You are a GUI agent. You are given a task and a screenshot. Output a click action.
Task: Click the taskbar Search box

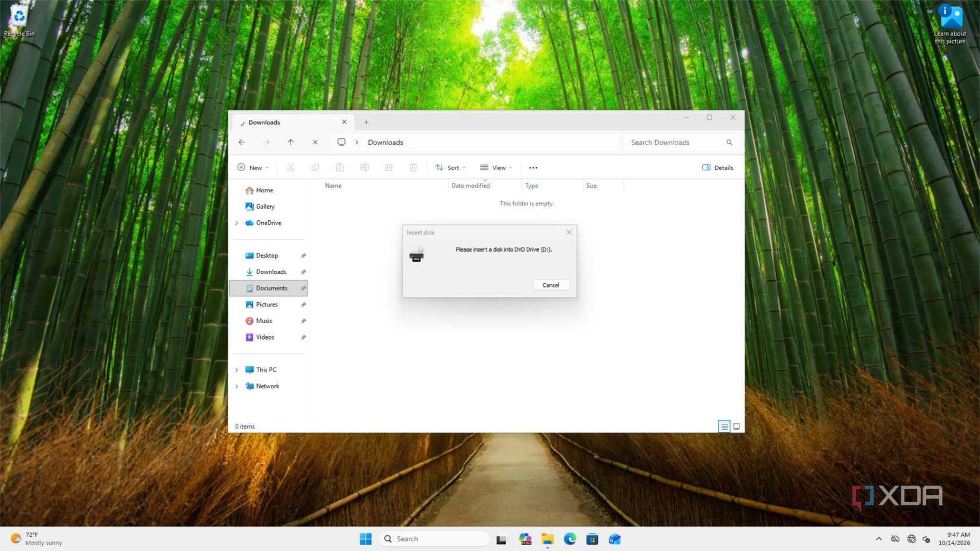click(x=434, y=539)
